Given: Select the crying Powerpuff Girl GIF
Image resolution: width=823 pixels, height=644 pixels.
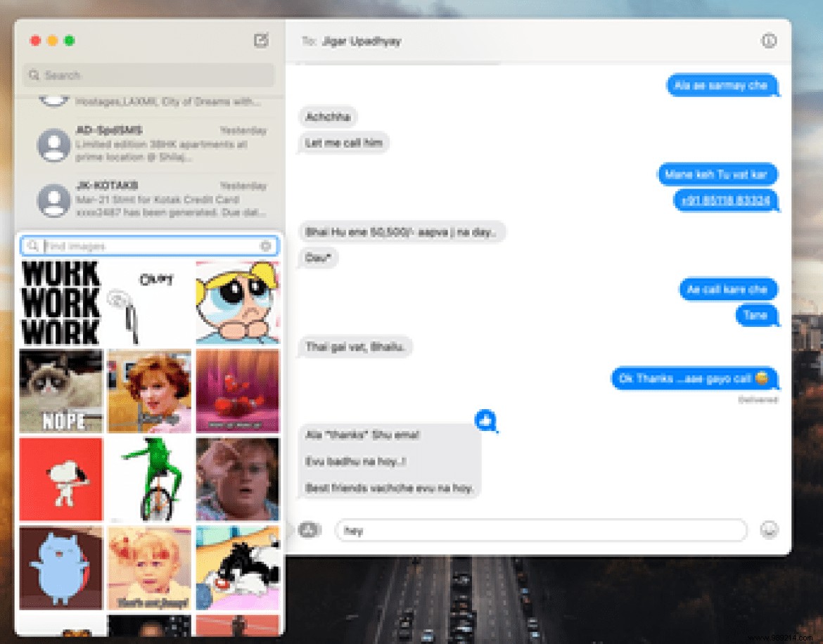Looking at the screenshot, I should pos(238,302).
